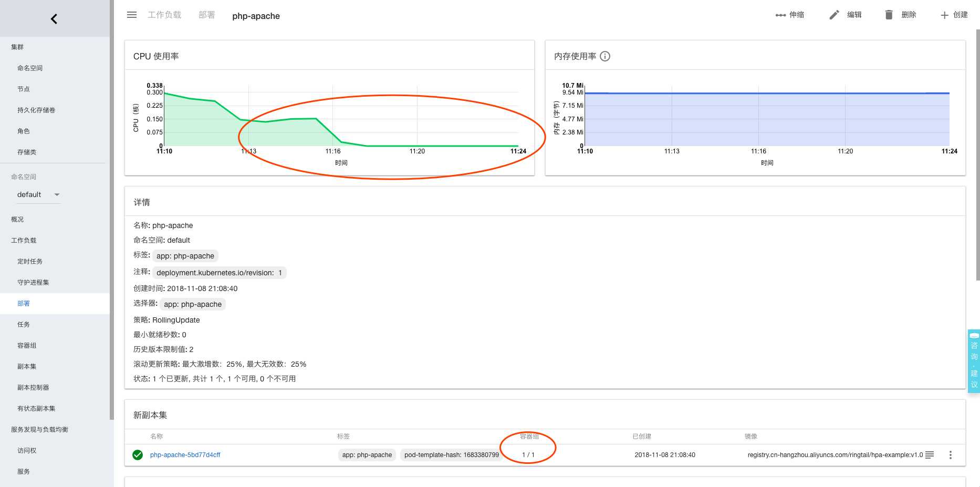Select 集群 in sidebar
This screenshot has height=487, width=980.
click(17, 47)
